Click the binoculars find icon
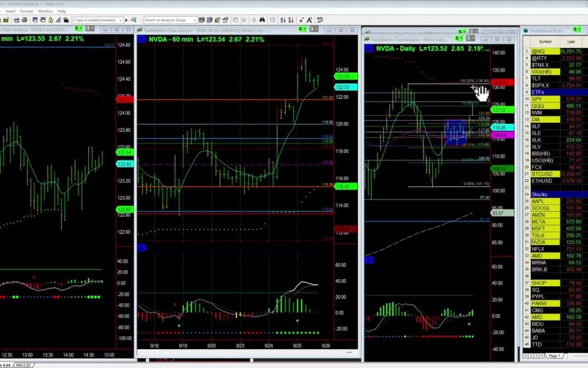The image size is (588, 368). (262, 20)
